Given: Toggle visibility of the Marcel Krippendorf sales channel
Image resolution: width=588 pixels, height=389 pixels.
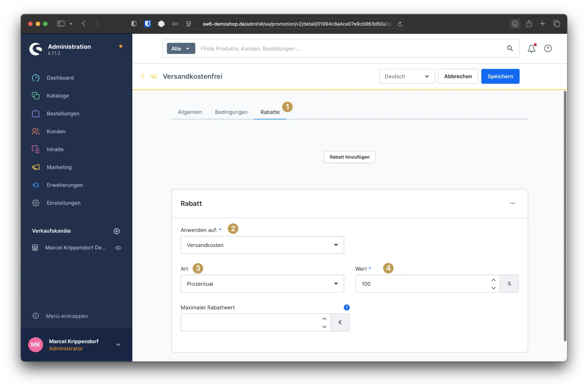Looking at the screenshot, I should coord(118,247).
